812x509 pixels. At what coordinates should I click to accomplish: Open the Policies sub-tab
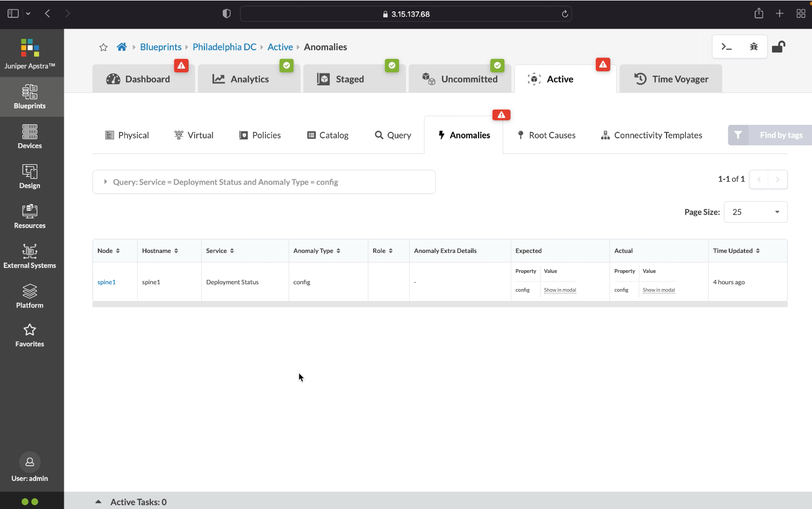point(260,135)
